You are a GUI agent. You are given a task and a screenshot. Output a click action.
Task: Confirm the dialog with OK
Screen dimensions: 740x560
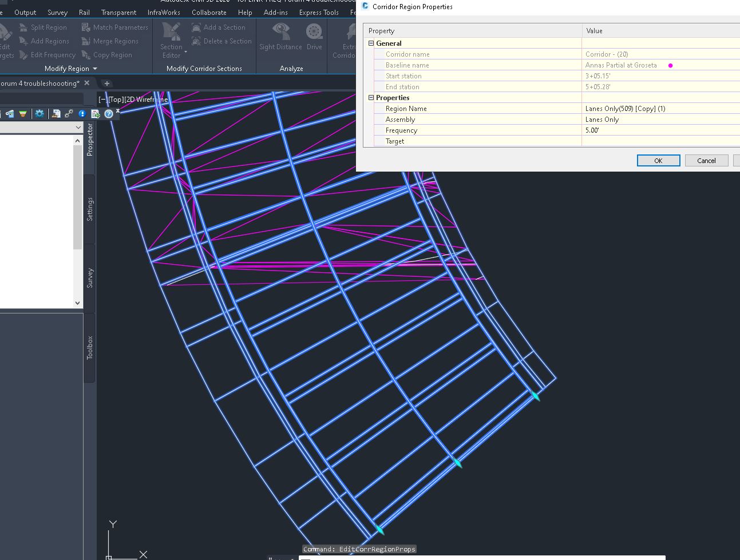[658, 160]
